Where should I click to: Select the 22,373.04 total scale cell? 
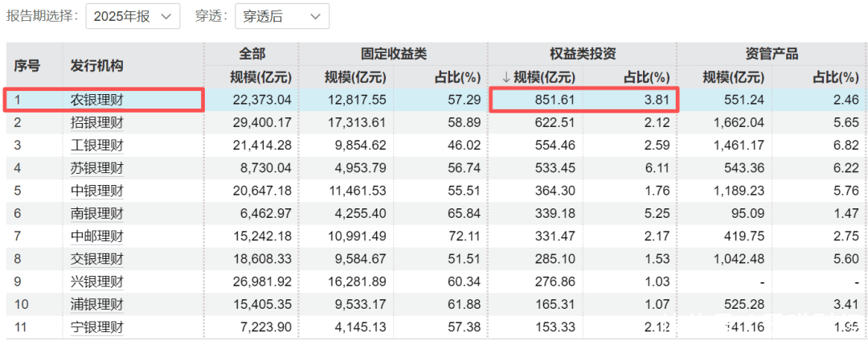(262, 101)
